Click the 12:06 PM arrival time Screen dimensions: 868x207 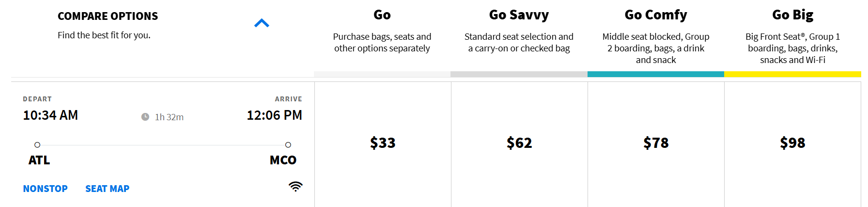coord(274,115)
